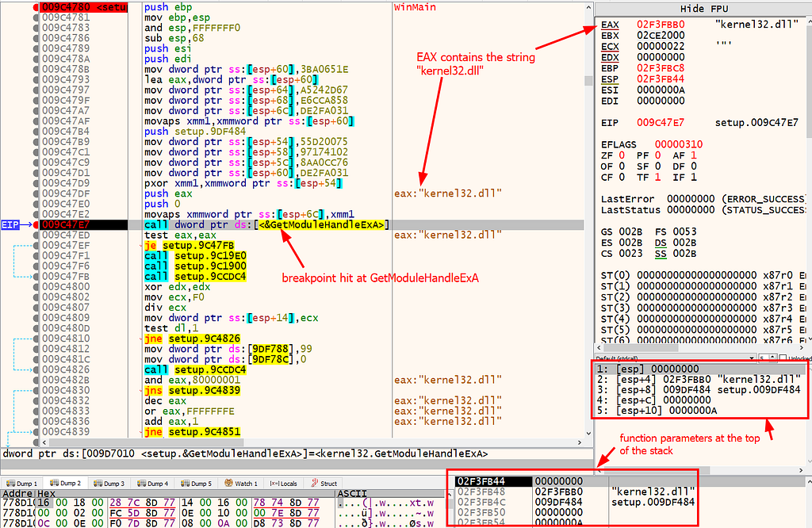Open the Dump 5 tab
The width and height of the screenshot is (812, 528).
(x=197, y=484)
